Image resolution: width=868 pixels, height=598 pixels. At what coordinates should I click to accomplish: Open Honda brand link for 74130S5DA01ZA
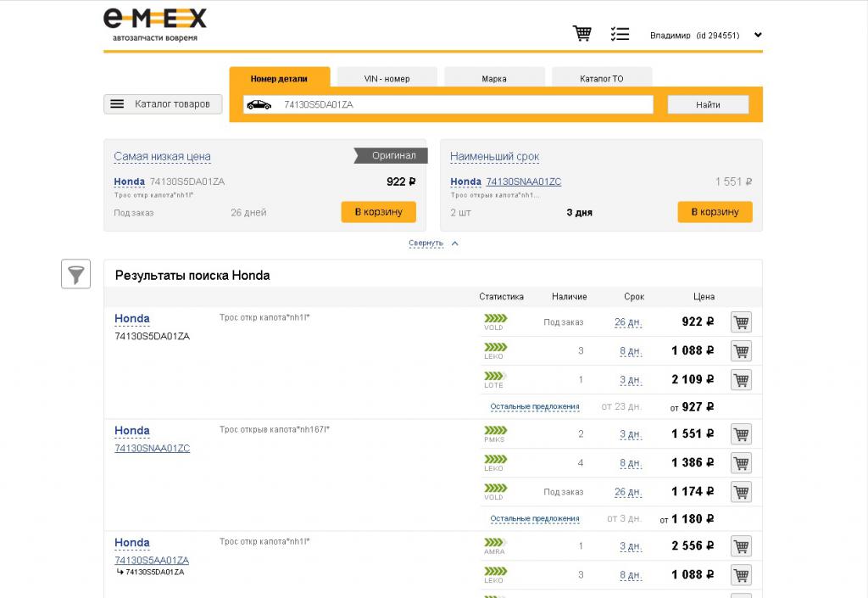(x=131, y=319)
